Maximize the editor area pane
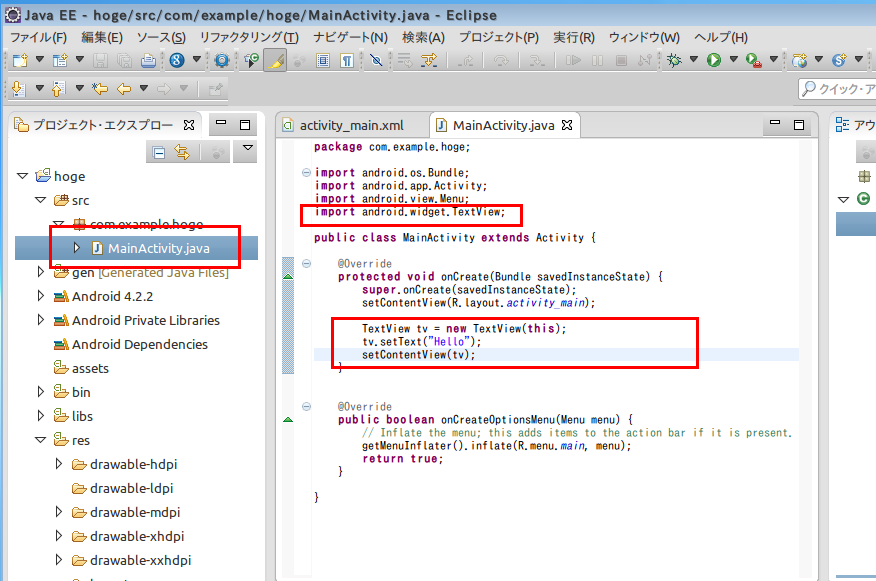Image resolution: width=876 pixels, height=581 pixels. (799, 125)
